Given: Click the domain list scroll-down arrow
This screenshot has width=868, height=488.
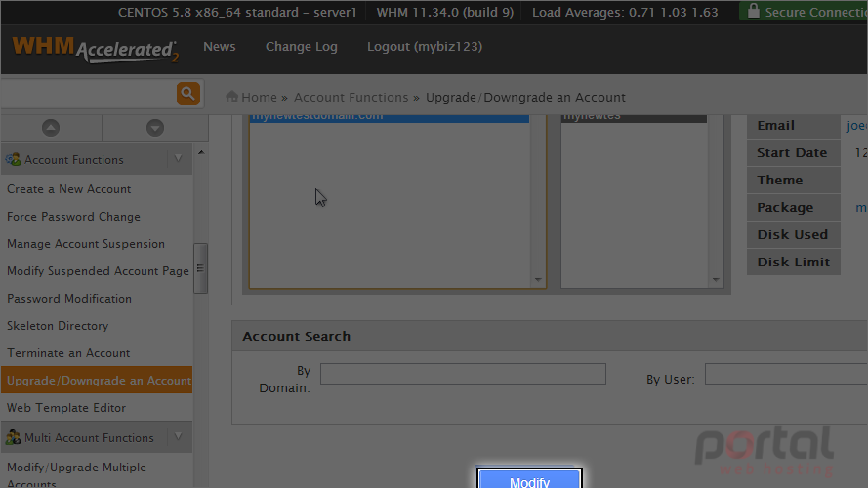Looking at the screenshot, I should [x=538, y=280].
